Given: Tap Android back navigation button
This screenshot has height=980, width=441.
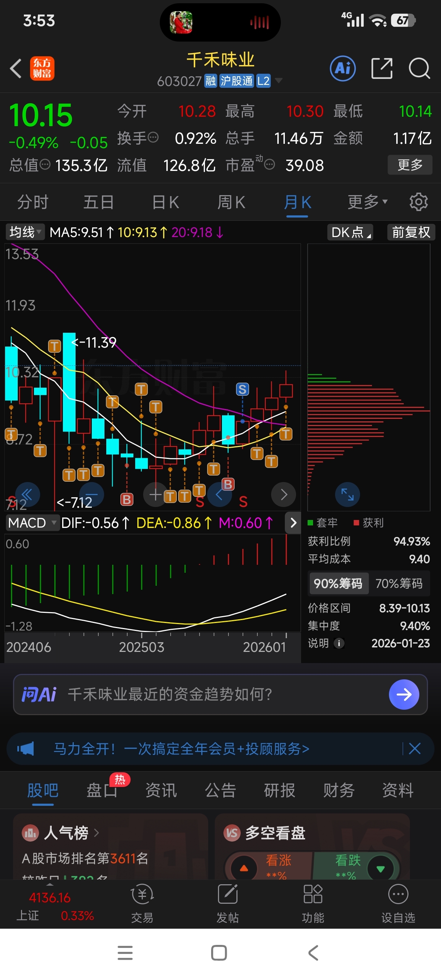Looking at the screenshot, I should [x=313, y=953].
